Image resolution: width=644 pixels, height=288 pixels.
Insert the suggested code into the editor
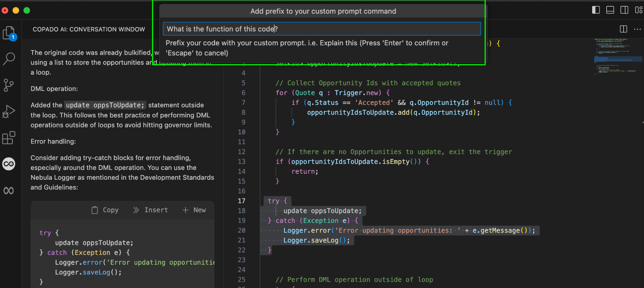pos(151,210)
